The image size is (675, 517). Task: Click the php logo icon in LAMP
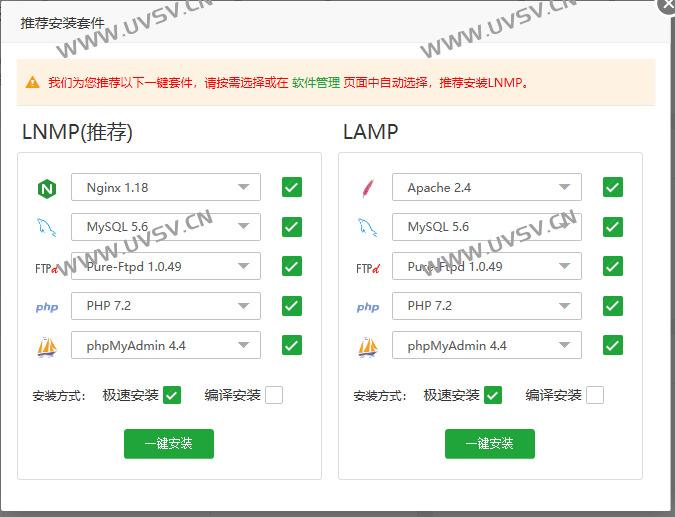coord(368,307)
